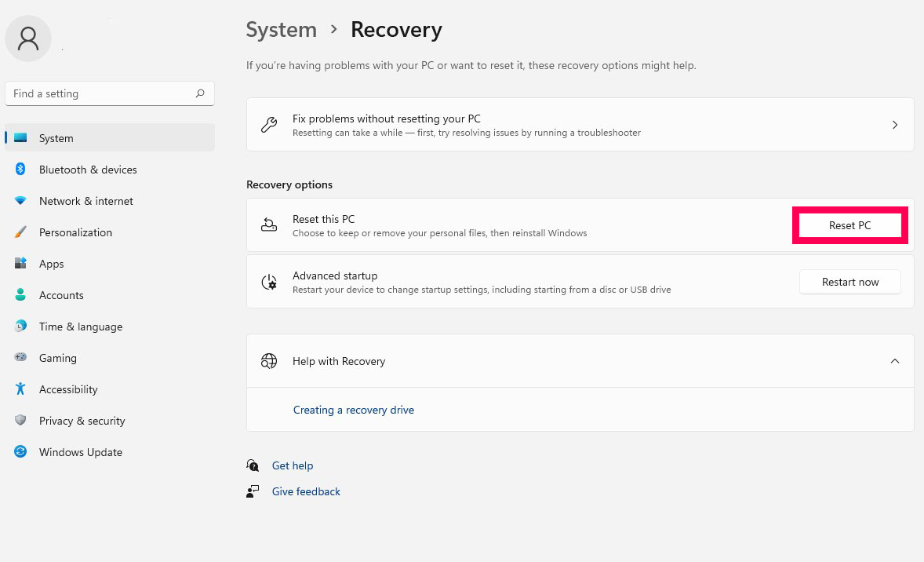Click the Help with Recovery globe icon

269,361
